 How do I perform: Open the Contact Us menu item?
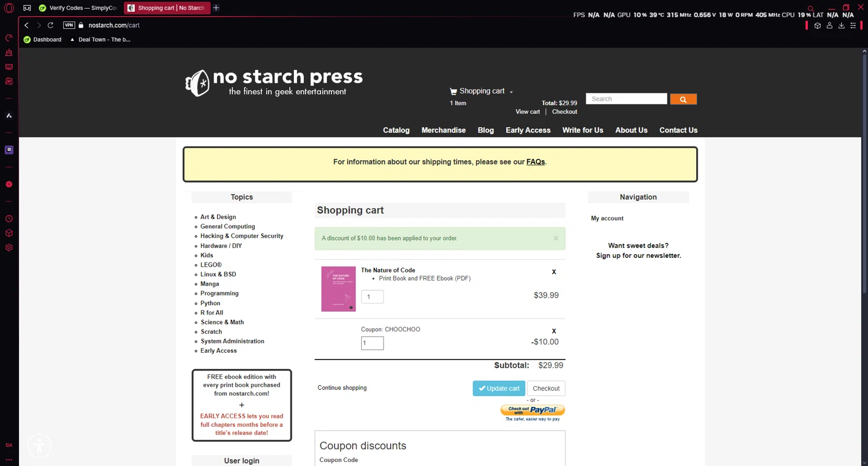[678, 130]
